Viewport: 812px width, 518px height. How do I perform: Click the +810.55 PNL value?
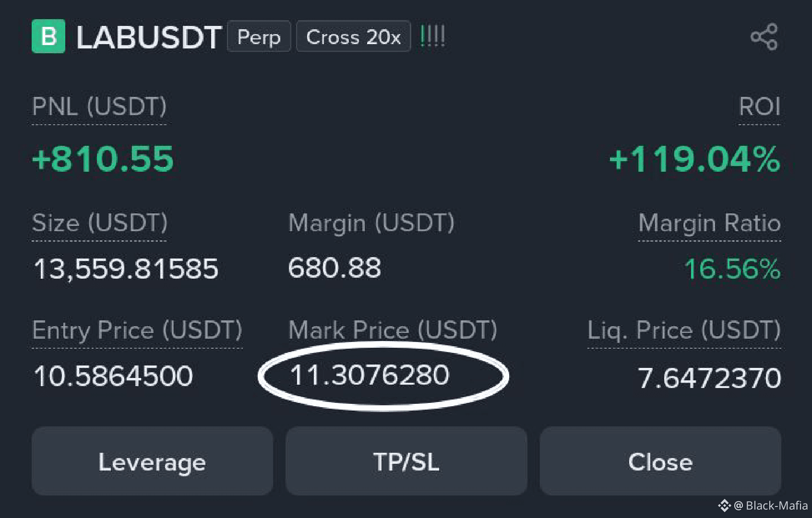click(103, 159)
